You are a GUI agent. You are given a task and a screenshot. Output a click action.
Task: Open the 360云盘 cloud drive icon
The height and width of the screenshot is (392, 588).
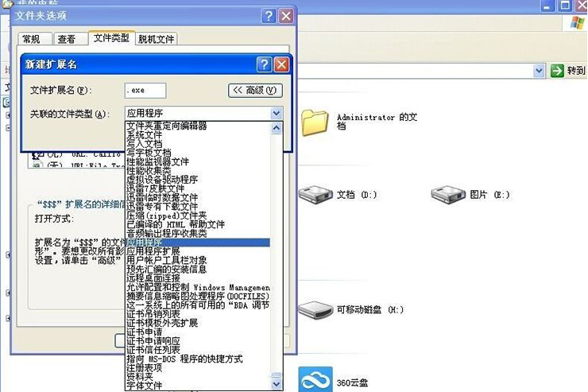pos(315,379)
